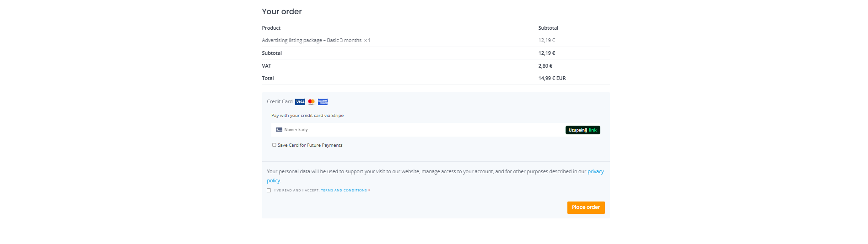The height and width of the screenshot is (244, 868).
Task: Click the VAT amount 2,80 €
Action: click(545, 66)
